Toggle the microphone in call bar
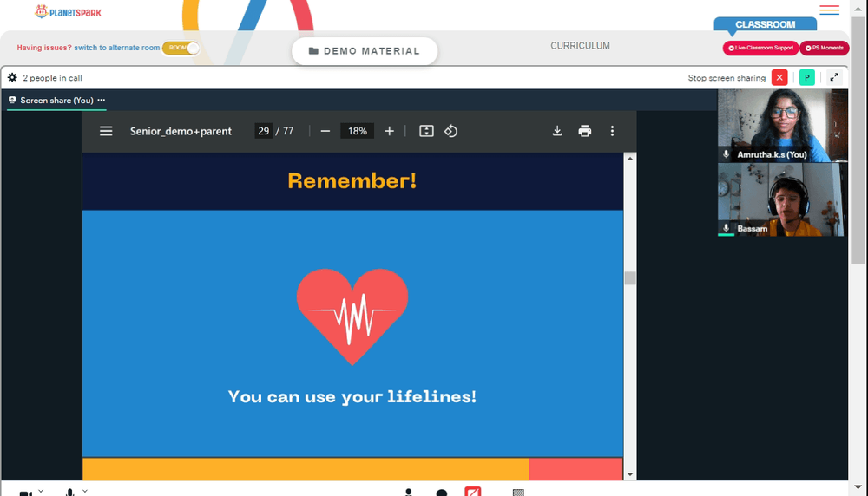868x496 pixels. coord(69,493)
